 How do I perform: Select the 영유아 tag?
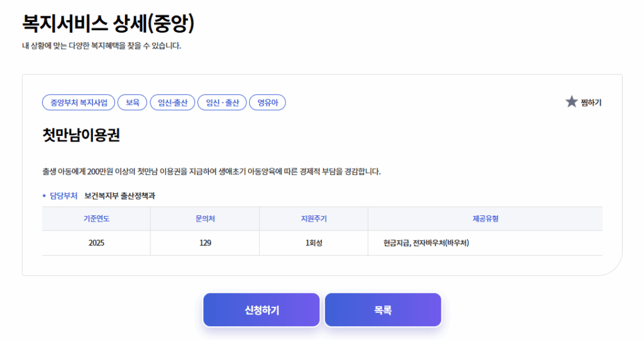pyautogui.click(x=267, y=103)
